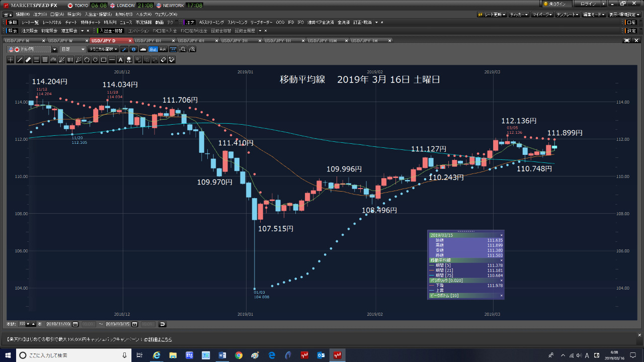Toggle chart to Bid price

point(153,49)
